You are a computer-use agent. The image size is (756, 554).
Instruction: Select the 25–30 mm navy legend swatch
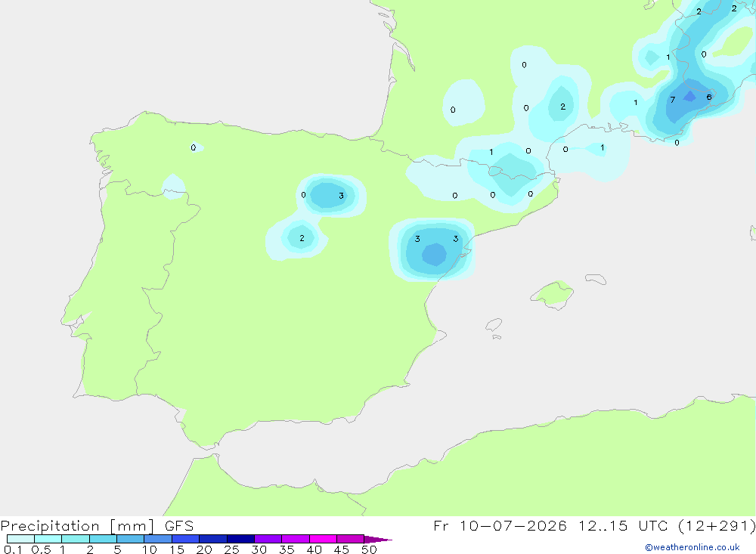click(240, 539)
